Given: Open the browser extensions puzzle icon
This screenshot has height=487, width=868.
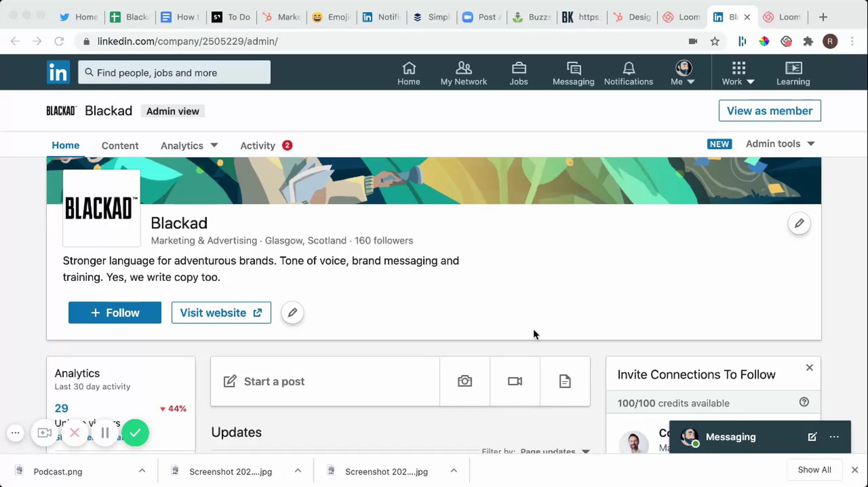Looking at the screenshot, I should pyautogui.click(x=808, y=42).
